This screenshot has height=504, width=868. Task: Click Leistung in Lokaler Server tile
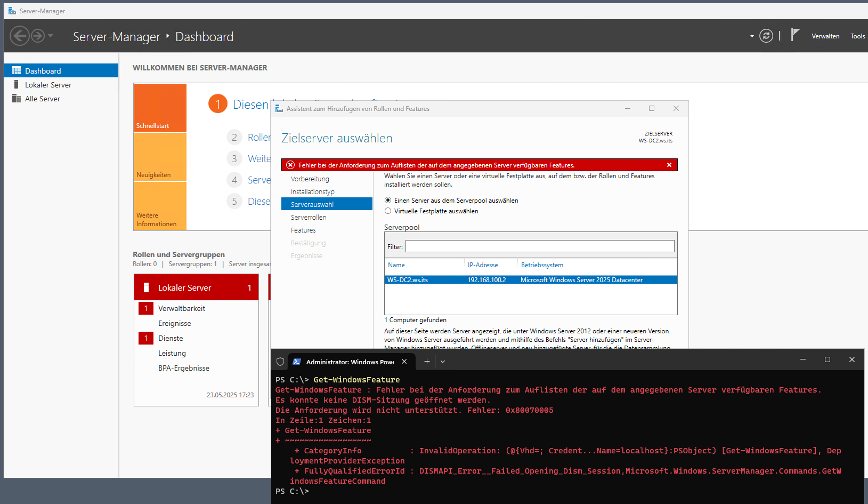(x=172, y=353)
